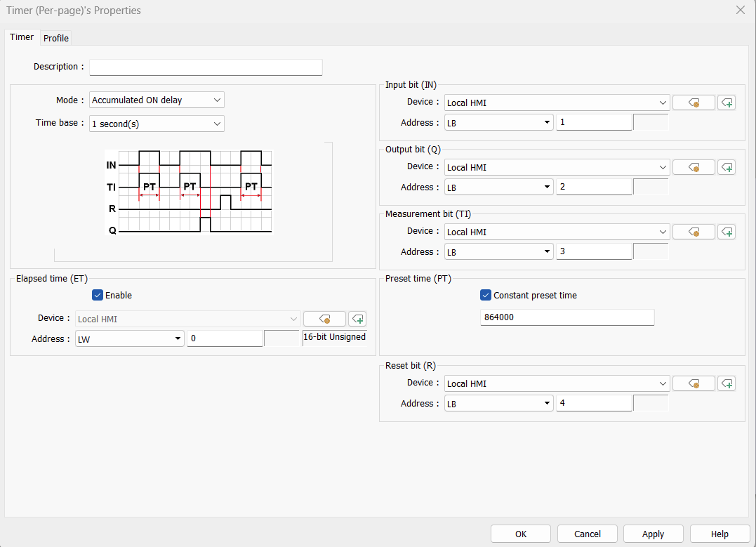This screenshot has height=547, width=756.
Task: Close the Timer Properties dialog
Action: (x=741, y=10)
